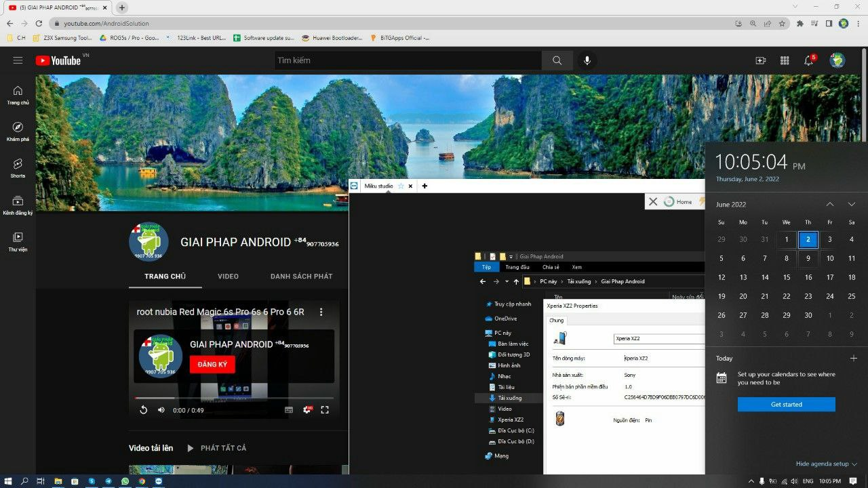Toggle subtitles on the video player
The width and height of the screenshot is (868, 488).
[x=289, y=410]
